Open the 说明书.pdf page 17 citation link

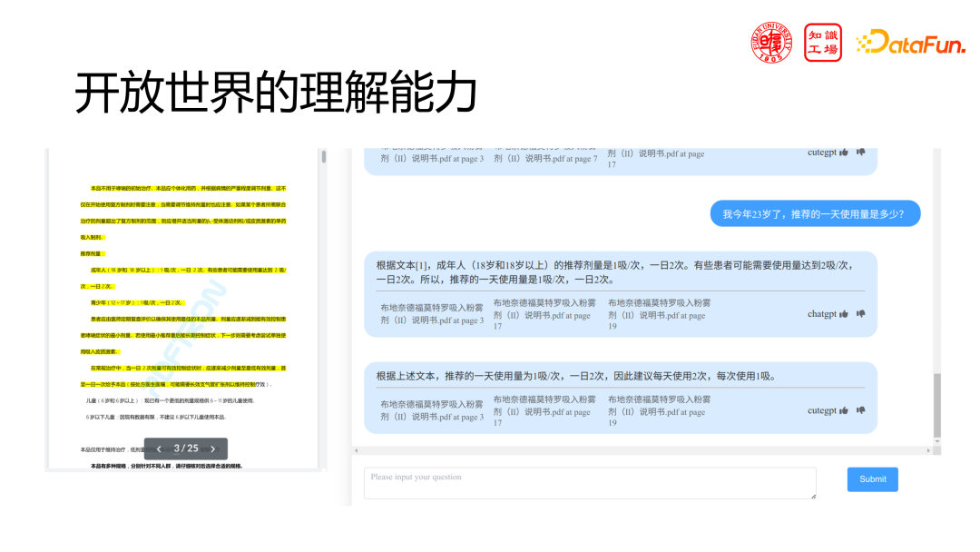pyautogui.click(x=544, y=315)
